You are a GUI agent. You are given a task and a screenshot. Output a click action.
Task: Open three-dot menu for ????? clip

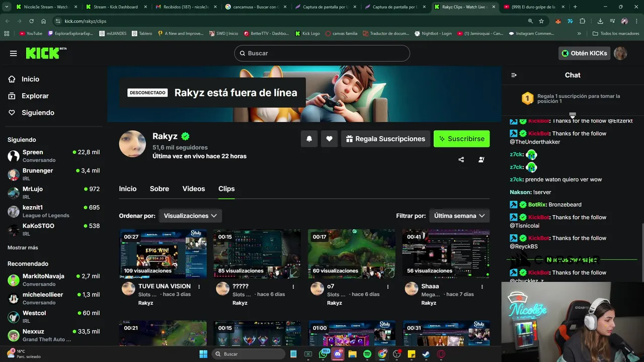click(293, 287)
